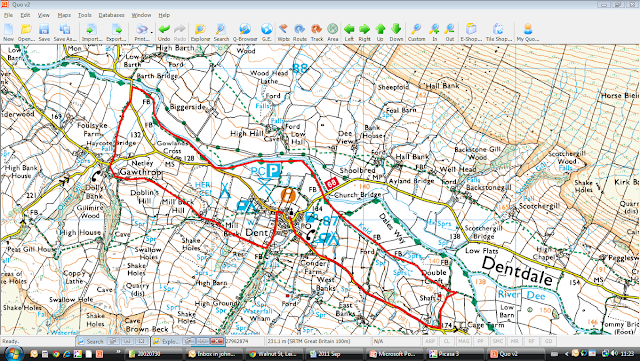Viewport: 640px width, 361px height.
Task: Open the Maps menu
Action: click(64, 15)
